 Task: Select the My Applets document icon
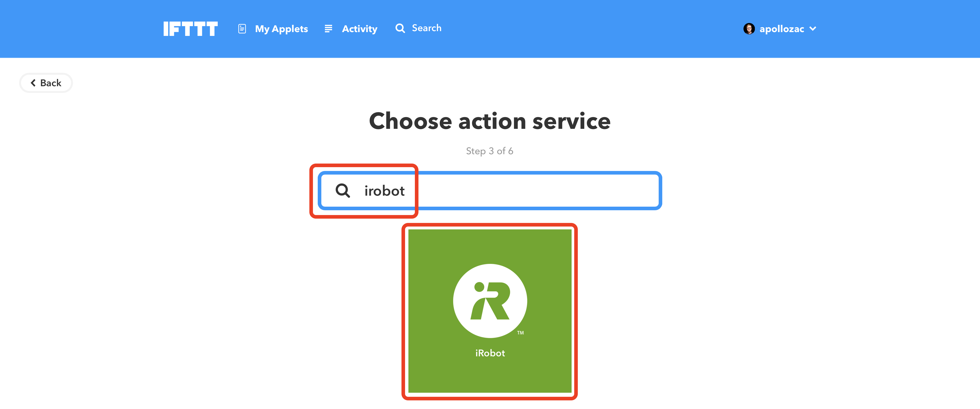click(242, 28)
